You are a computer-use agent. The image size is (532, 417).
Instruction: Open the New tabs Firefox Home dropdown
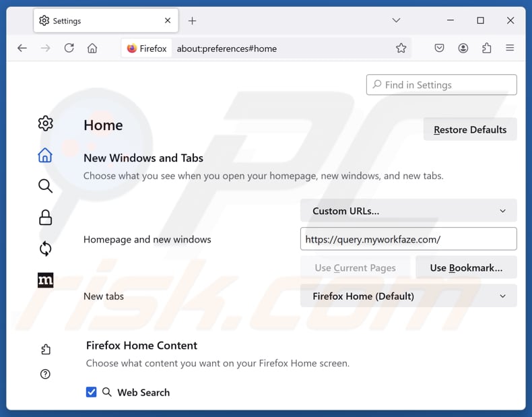[409, 296]
